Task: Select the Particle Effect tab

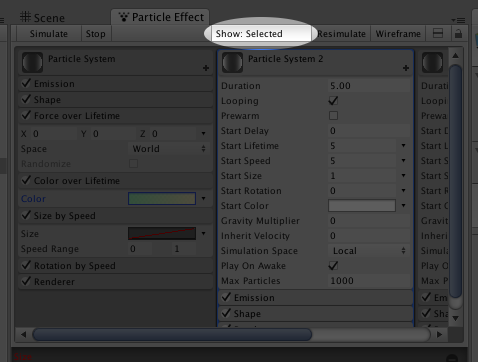Action: point(161,17)
